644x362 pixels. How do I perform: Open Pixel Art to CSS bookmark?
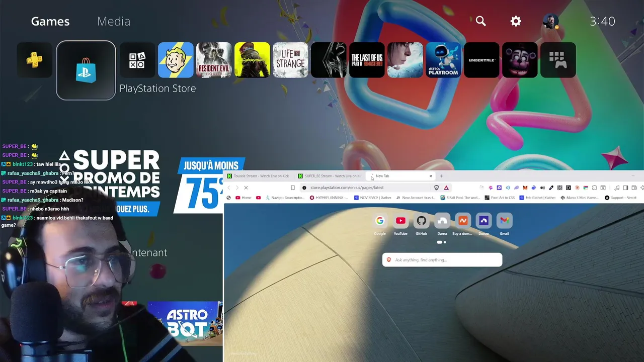coord(500,198)
